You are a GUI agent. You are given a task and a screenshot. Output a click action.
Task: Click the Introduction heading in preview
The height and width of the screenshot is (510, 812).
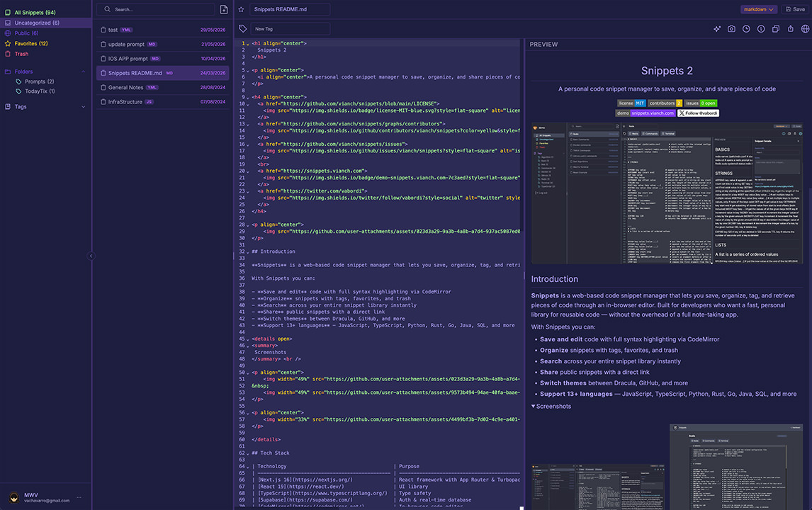point(555,279)
